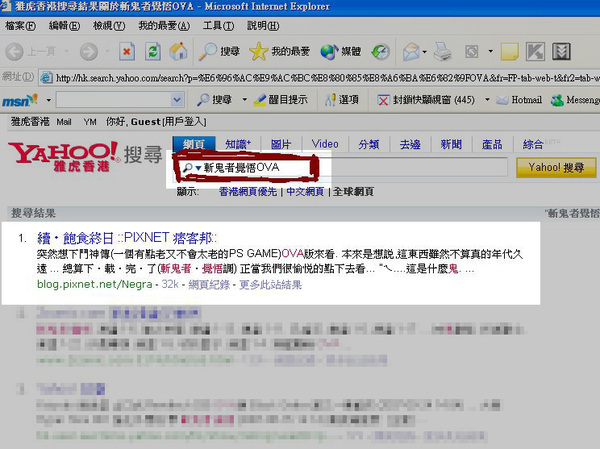Viewport: 600px width, 449px height.
Task: Open Media globe toolbar button
Action: click(x=341, y=51)
